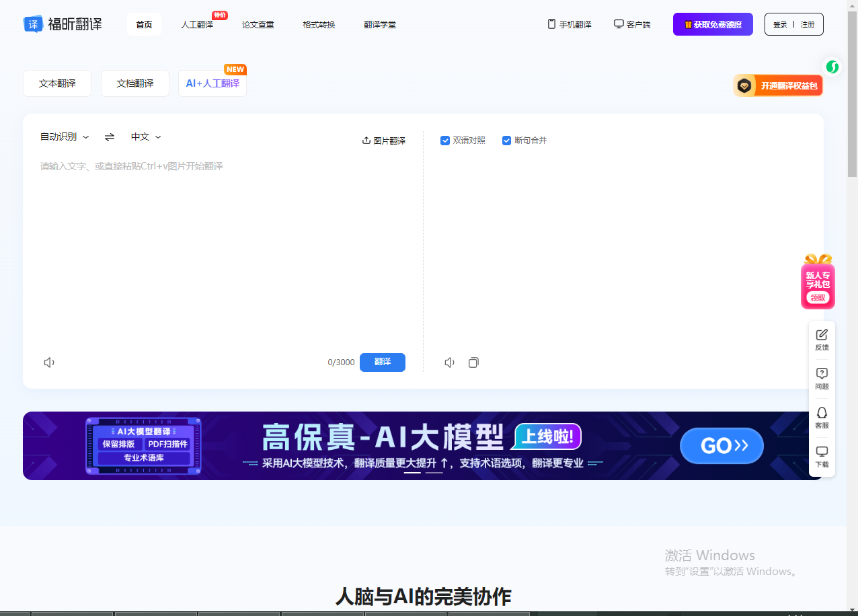Swap source and target languages icon

[110, 137]
